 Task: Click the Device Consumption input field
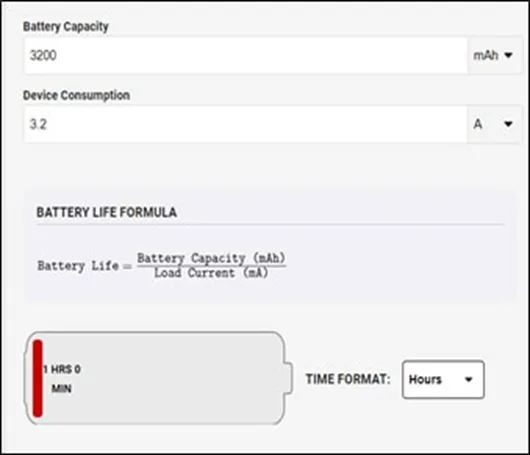(x=246, y=124)
